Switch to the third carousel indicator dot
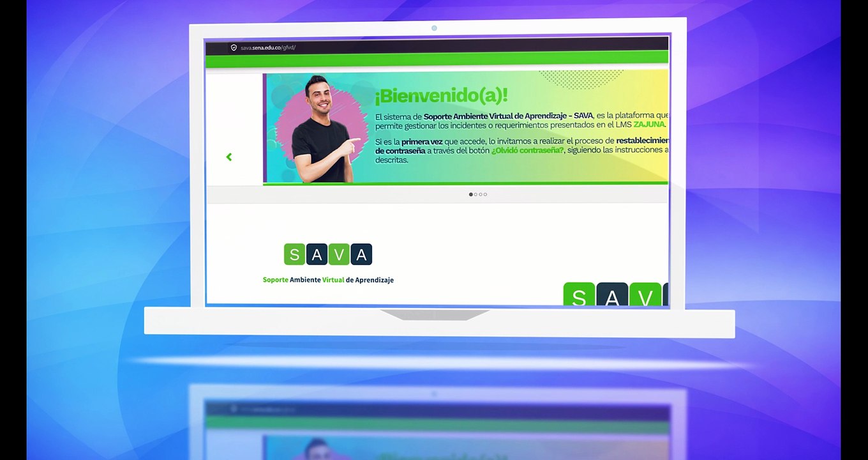Viewport: 868px width, 460px height. point(481,194)
